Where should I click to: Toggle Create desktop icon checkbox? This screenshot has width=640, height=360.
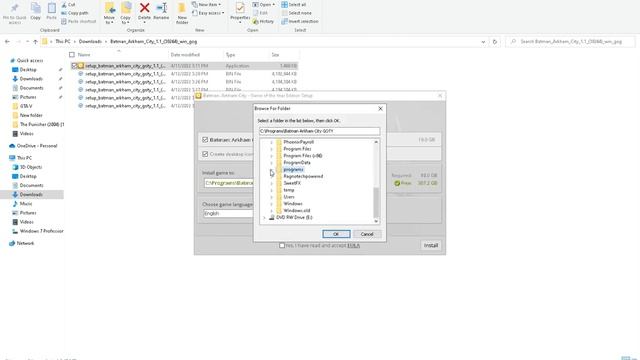click(205, 154)
